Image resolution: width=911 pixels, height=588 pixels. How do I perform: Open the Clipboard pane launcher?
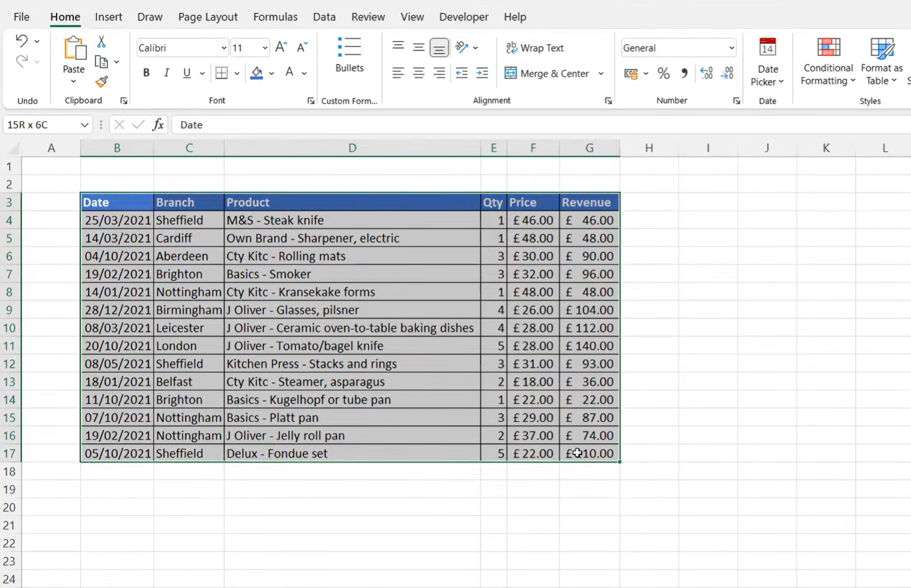point(124,101)
